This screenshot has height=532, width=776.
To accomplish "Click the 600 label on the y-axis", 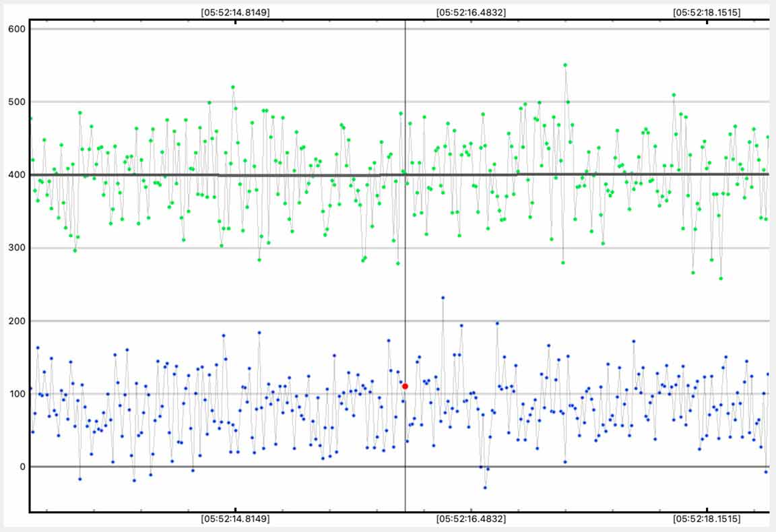I will pyautogui.click(x=17, y=29).
